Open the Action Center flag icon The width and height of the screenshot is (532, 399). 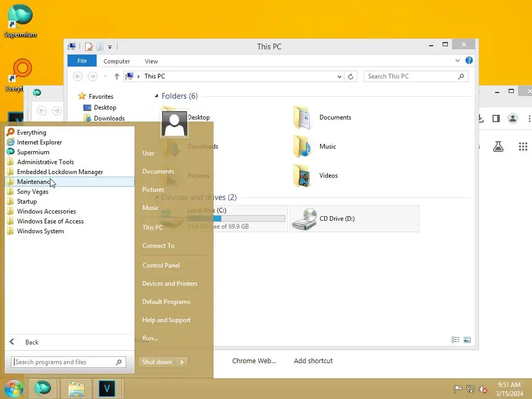(458, 389)
